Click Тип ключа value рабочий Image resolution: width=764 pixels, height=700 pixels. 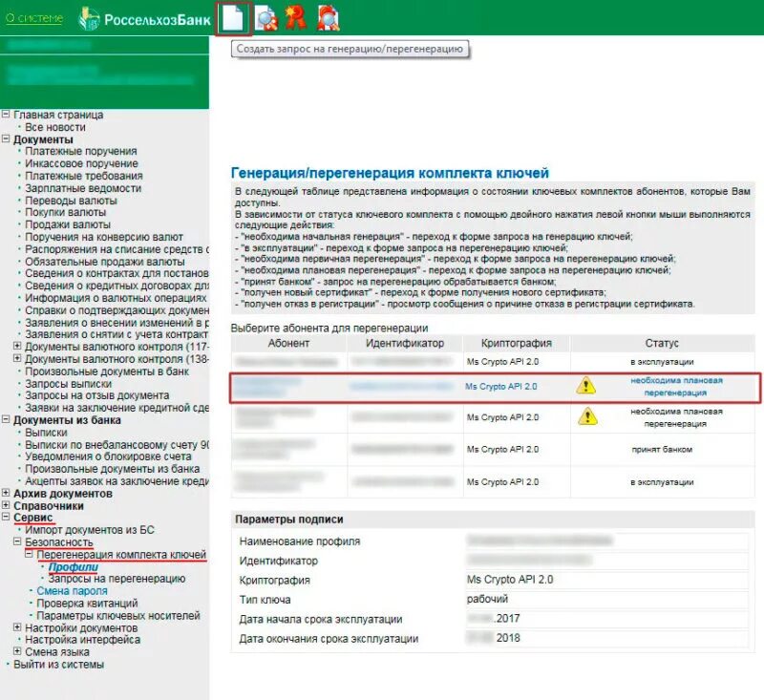coord(487,599)
